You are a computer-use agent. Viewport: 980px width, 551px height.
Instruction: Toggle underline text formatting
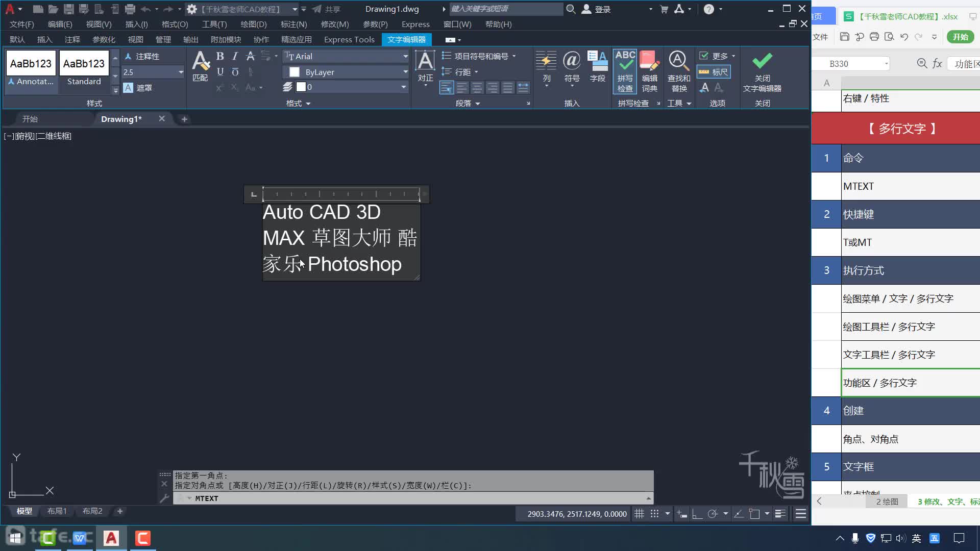point(220,72)
